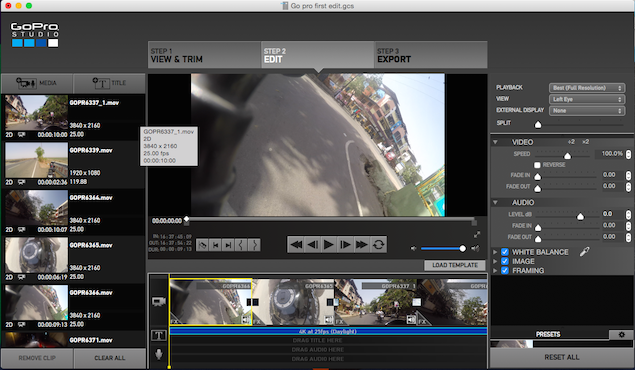Click the Presets header

pyautogui.click(x=548, y=334)
